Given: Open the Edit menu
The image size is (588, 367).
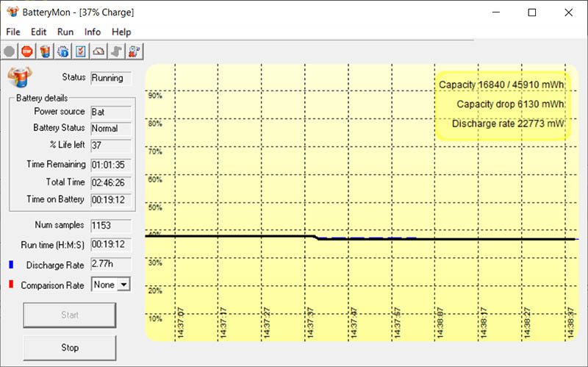Looking at the screenshot, I should (39, 32).
